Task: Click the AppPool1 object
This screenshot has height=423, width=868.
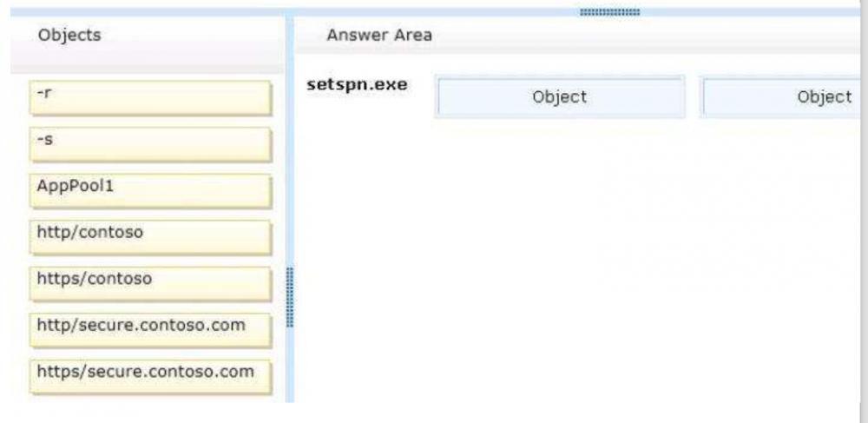Action: pyautogui.click(x=149, y=190)
